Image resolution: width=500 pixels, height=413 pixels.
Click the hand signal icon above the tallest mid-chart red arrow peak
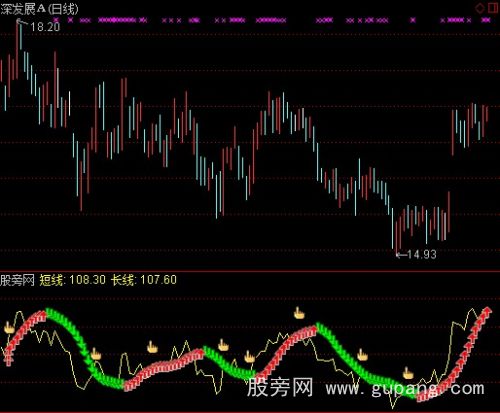click(x=299, y=313)
